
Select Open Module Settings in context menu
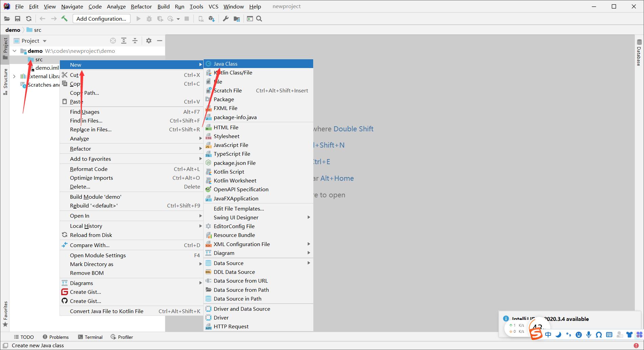point(131,255)
